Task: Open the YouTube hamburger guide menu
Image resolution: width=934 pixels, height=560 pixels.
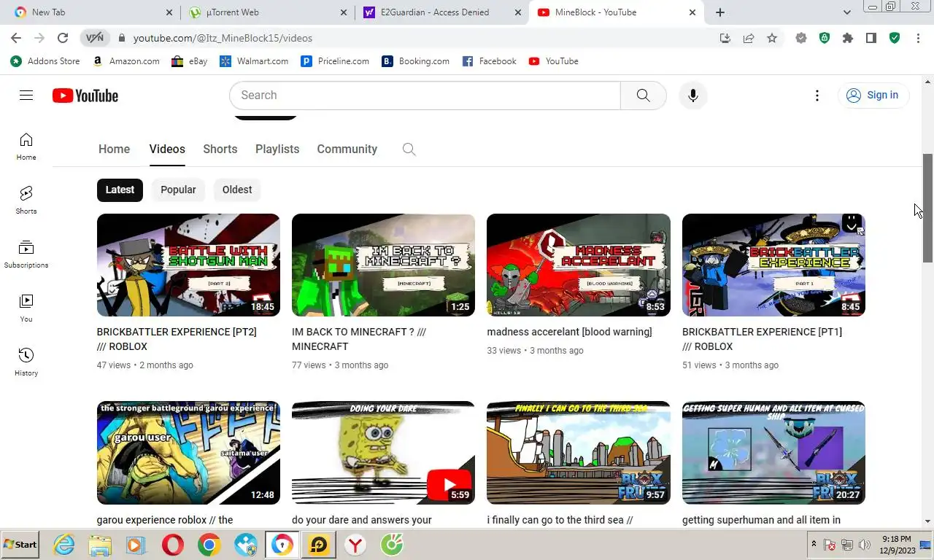Action: click(26, 96)
